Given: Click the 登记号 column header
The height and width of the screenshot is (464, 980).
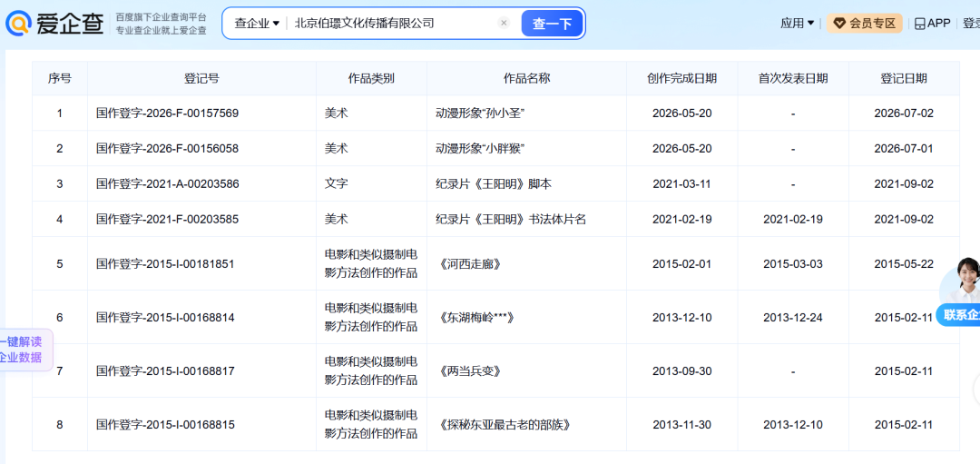Looking at the screenshot, I should pyautogui.click(x=201, y=78).
